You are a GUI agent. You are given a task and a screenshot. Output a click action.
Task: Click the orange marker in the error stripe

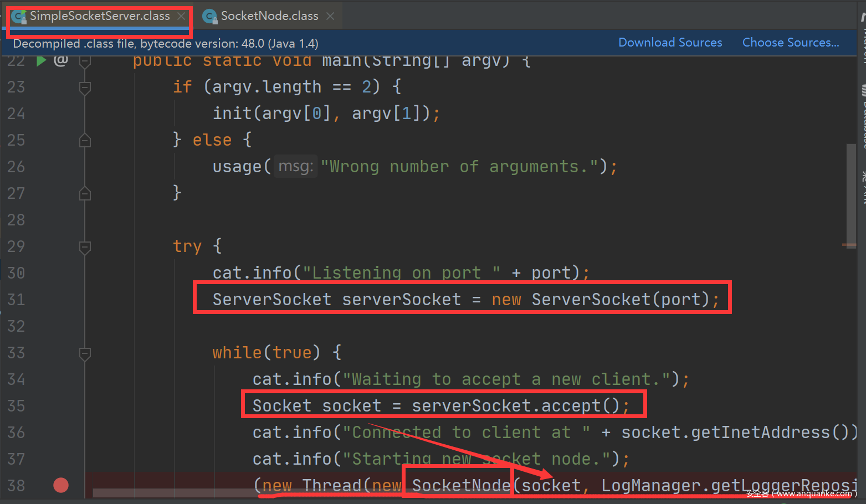[849, 244]
